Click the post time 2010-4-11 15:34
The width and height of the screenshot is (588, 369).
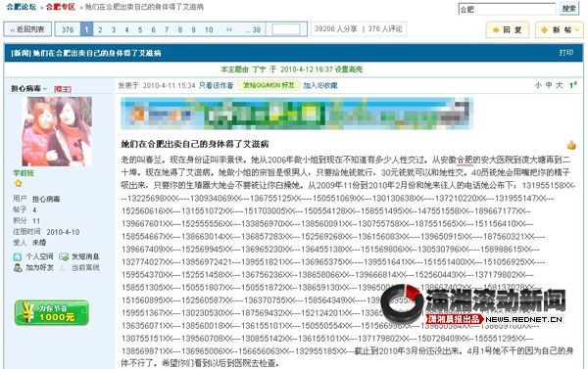(x=170, y=85)
